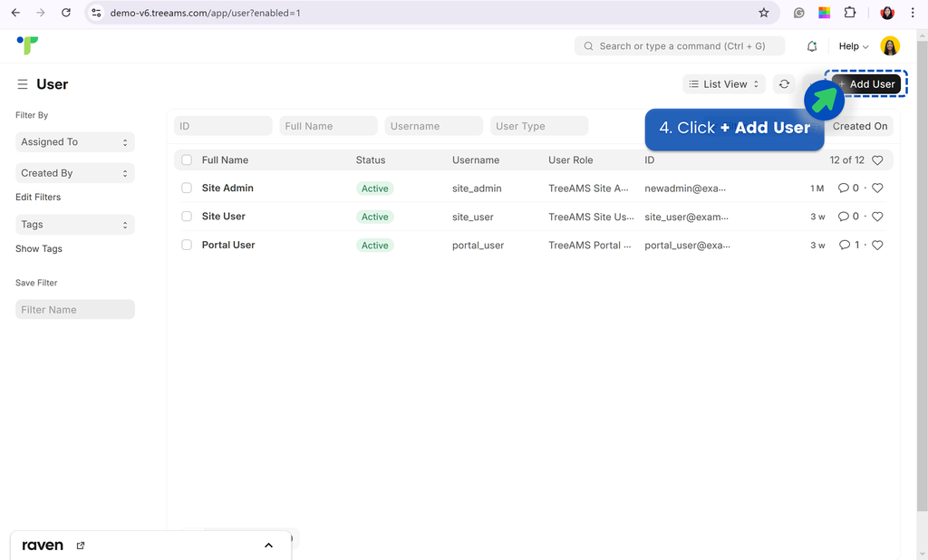This screenshot has width=928, height=560.
Task: Select the Site Admin row checkbox
Action: [x=187, y=188]
